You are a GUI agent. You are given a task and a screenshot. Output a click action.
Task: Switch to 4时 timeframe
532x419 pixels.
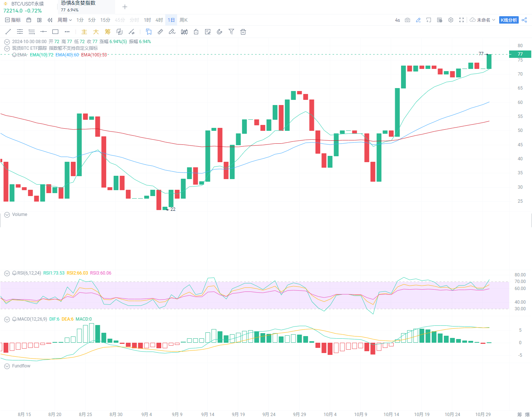point(159,20)
